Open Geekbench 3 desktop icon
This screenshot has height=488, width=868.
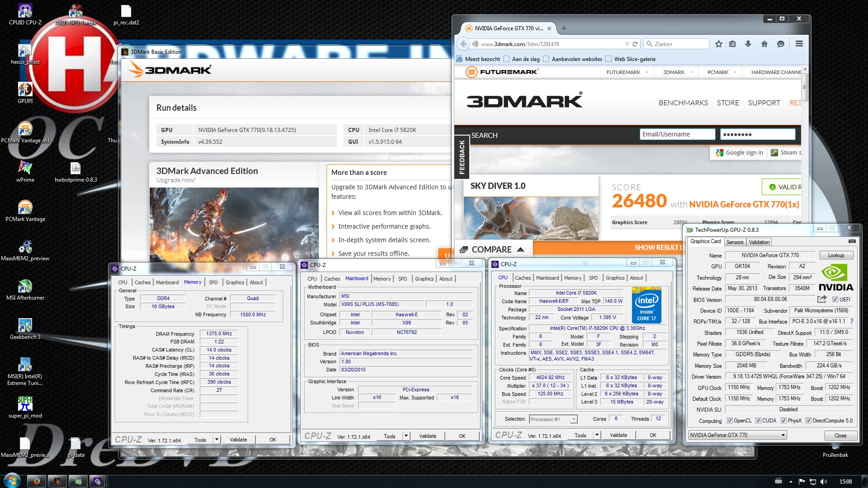click(25, 329)
